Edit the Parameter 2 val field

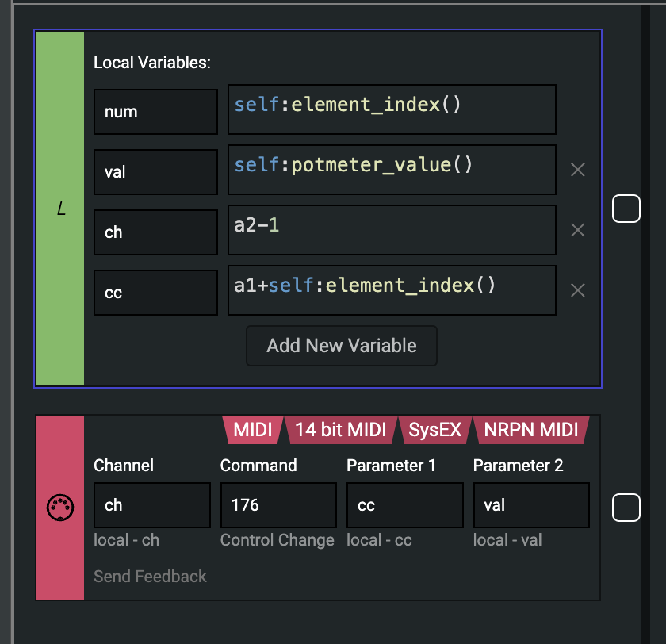point(531,505)
